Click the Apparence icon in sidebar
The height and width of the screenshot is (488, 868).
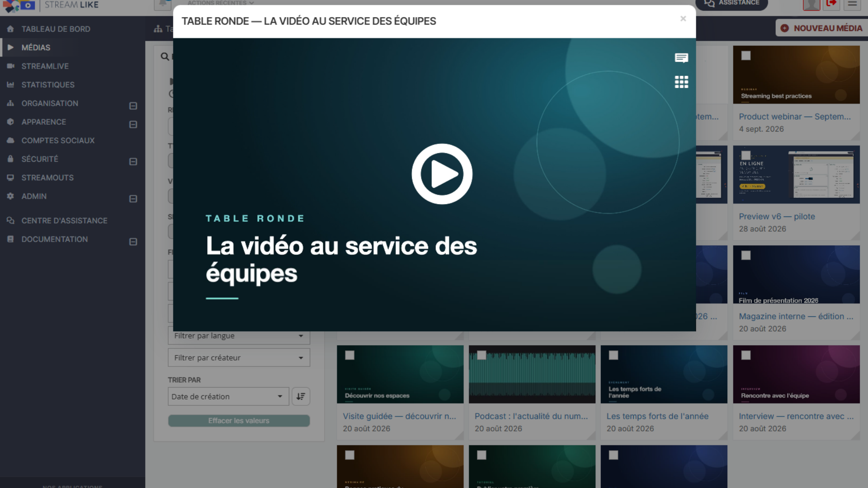(x=10, y=122)
